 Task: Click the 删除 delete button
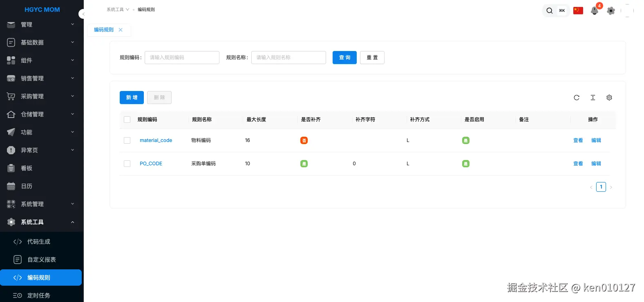tap(159, 98)
